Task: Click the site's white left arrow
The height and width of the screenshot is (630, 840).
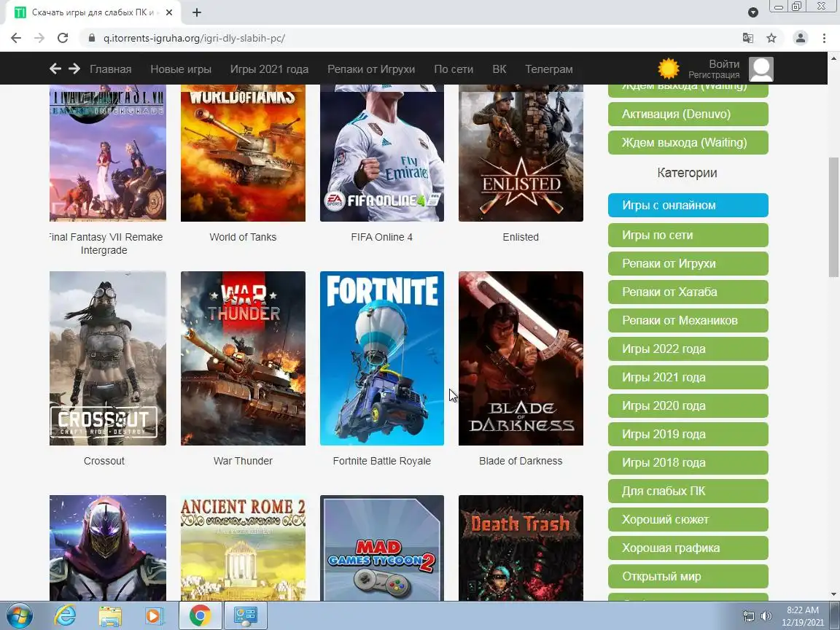Action: pyautogui.click(x=55, y=69)
